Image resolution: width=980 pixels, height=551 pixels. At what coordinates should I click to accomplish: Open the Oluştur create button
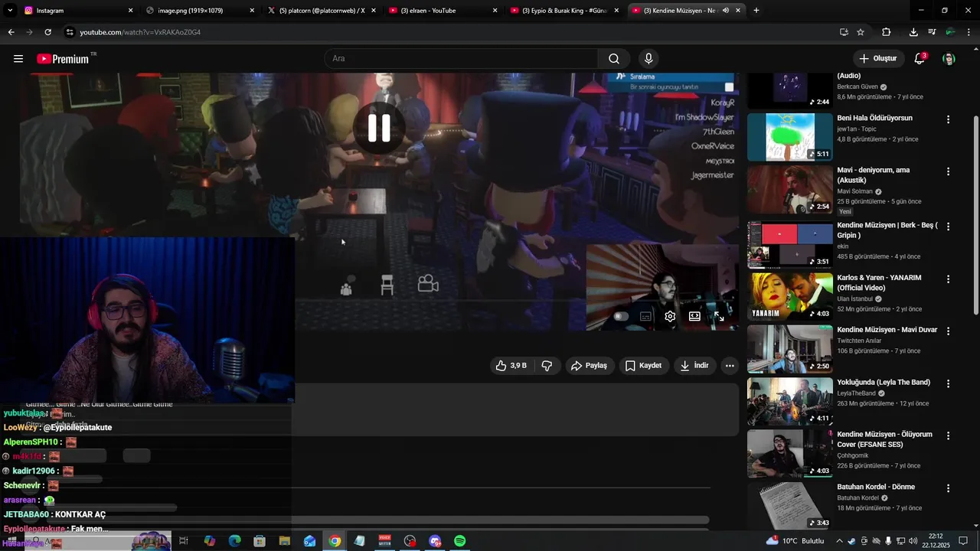click(878, 59)
